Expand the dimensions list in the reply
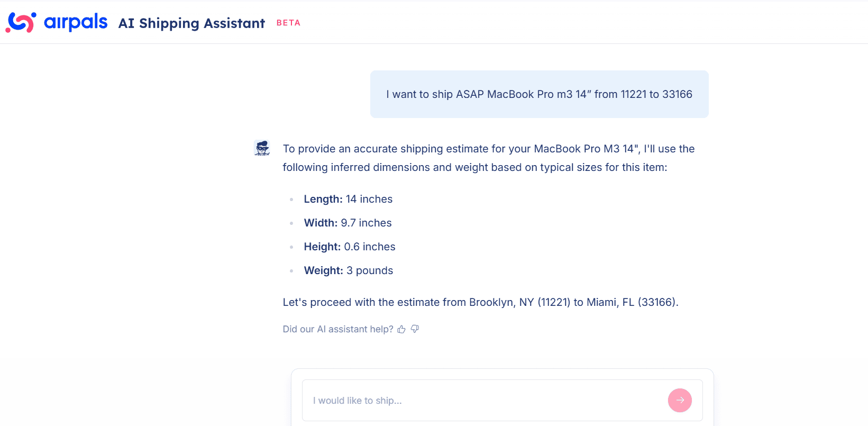This screenshot has width=868, height=426. [x=349, y=234]
